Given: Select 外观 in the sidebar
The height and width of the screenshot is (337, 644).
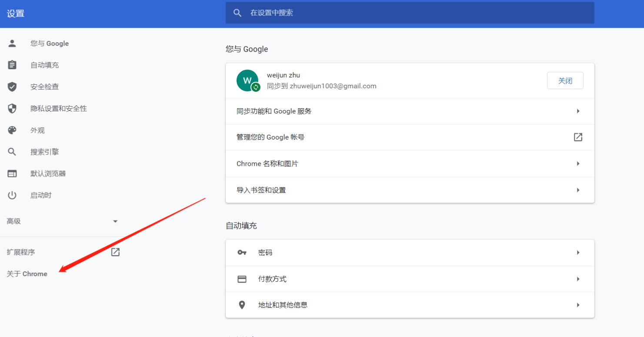Looking at the screenshot, I should [x=37, y=130].
